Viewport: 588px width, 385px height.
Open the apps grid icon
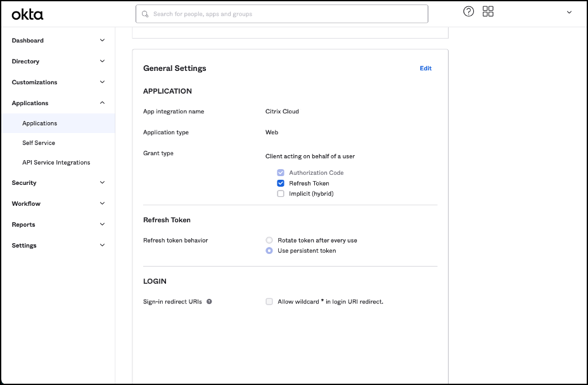(x=488, y=11)
